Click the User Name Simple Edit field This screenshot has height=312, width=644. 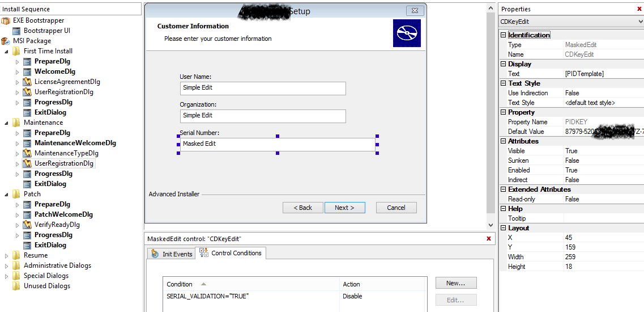coord(262,88)
